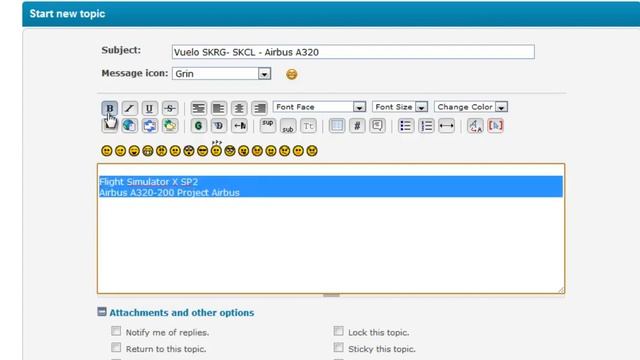640x360 pixels.
Task: Insert an ordered numbered list
Action: tap(426, 126)
